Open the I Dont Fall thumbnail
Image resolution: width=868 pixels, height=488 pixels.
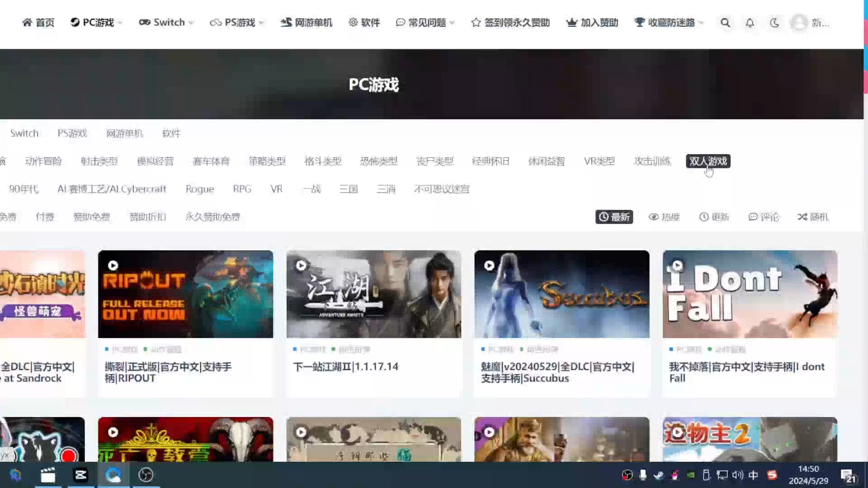[750, 294]
